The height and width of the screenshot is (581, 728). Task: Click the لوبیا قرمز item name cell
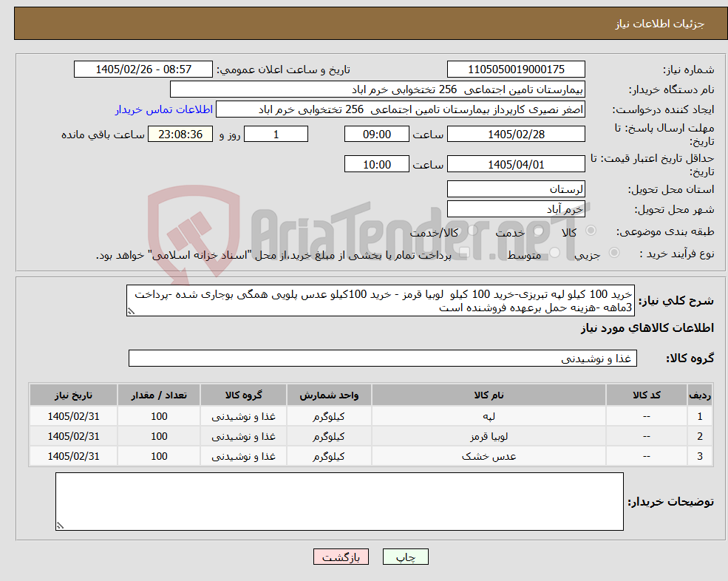[489, 436]
